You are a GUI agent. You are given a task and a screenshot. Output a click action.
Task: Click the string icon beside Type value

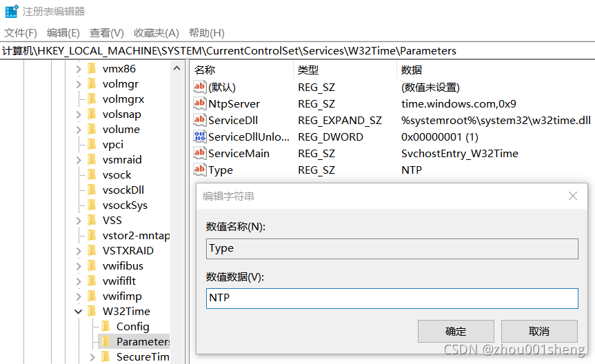[200, 170]
